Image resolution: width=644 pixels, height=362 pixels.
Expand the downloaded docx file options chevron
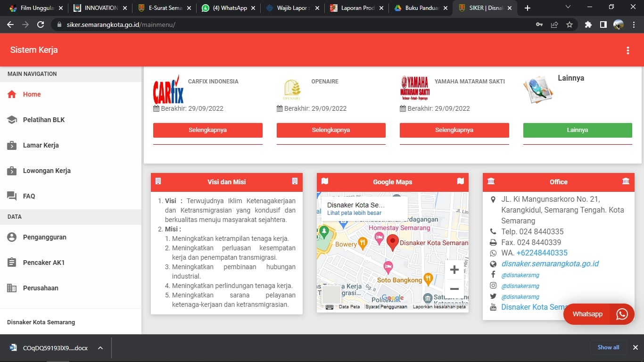pos(100,348)
